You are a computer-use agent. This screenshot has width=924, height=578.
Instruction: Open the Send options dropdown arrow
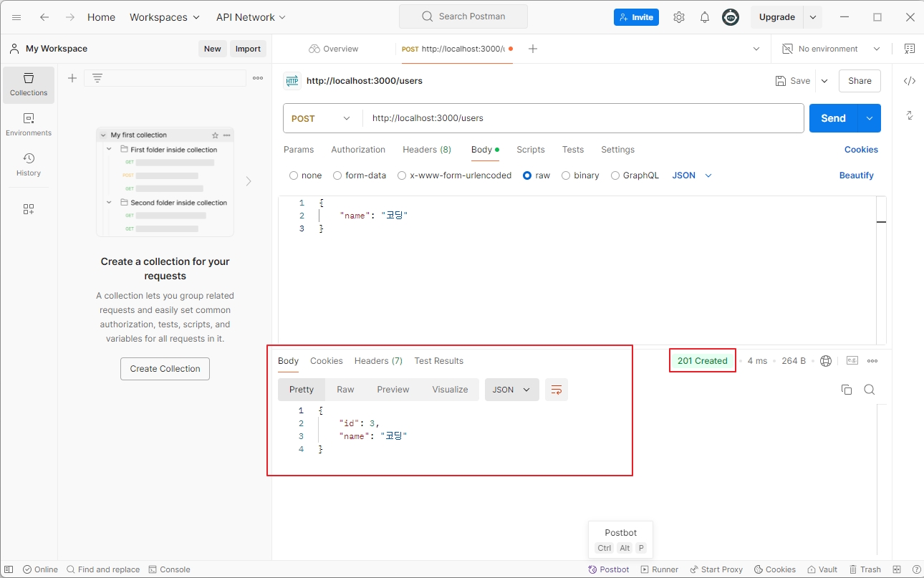870,118
